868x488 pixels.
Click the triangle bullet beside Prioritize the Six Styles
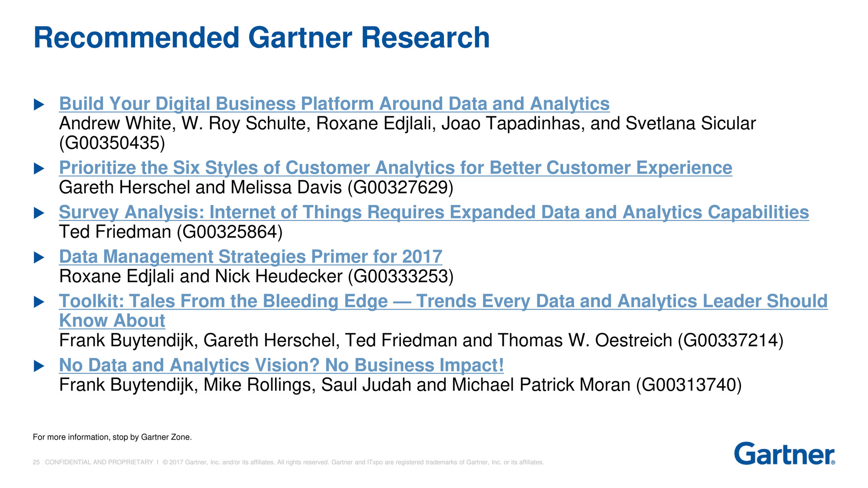(x=39, y=168)
